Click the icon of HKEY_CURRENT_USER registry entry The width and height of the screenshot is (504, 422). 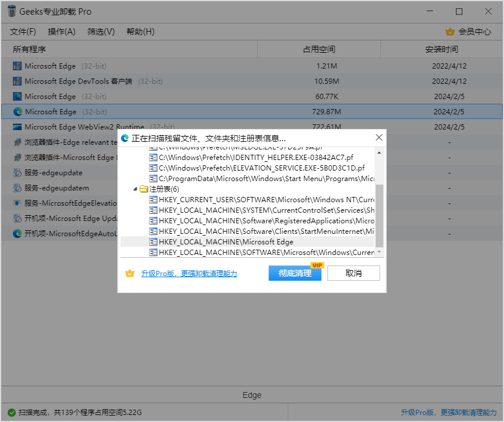click(x=153, y=200)
